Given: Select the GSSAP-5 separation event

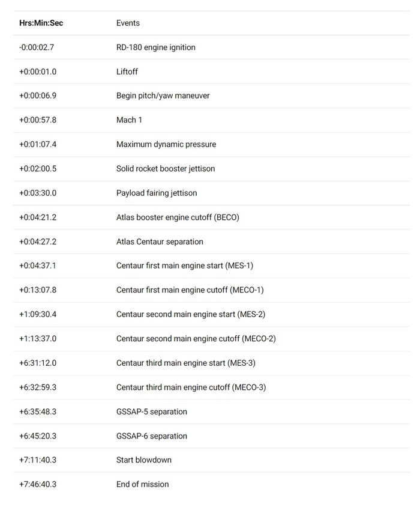Looking at the screenshot, I should point(151,411).
